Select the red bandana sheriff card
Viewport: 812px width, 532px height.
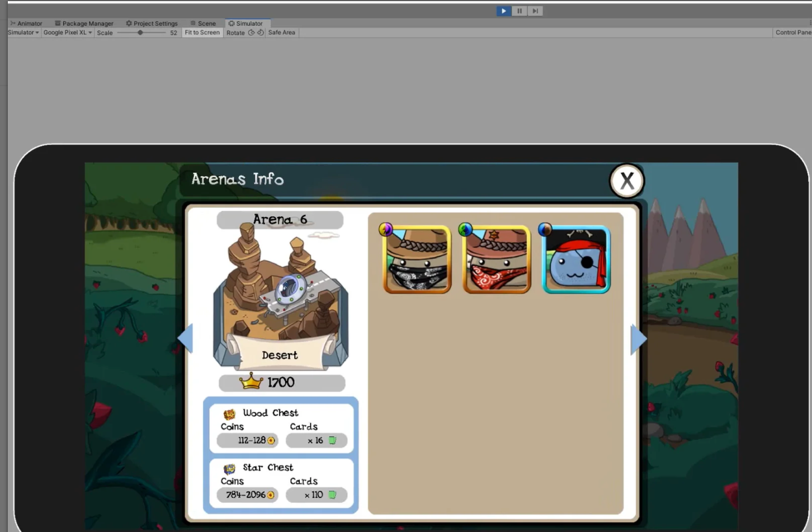pyautogui.click(x=497, y=259)
